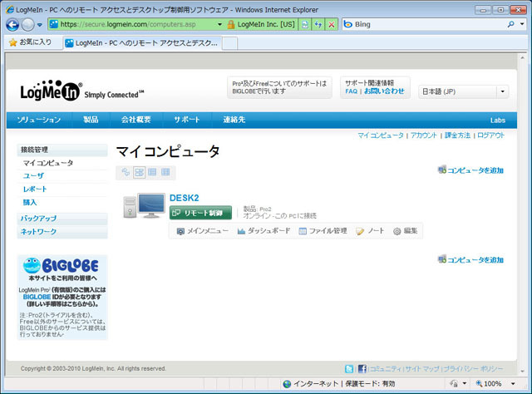The image size is (532, 394).
Task: Open the プライバシー ポリシー footer link
Action: (x=473, y=369)
